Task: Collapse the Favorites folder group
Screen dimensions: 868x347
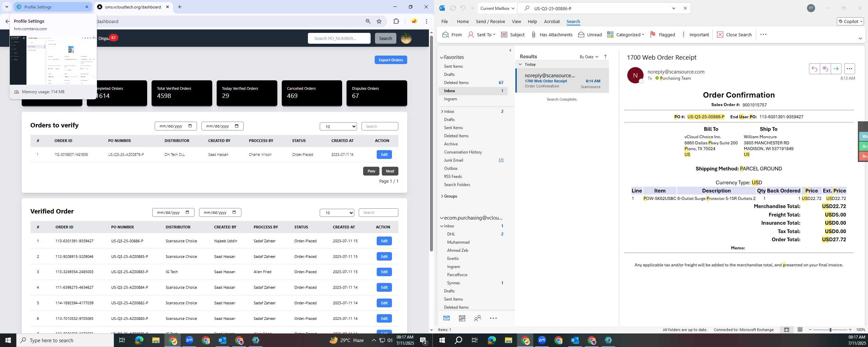Action: (442, 57)
